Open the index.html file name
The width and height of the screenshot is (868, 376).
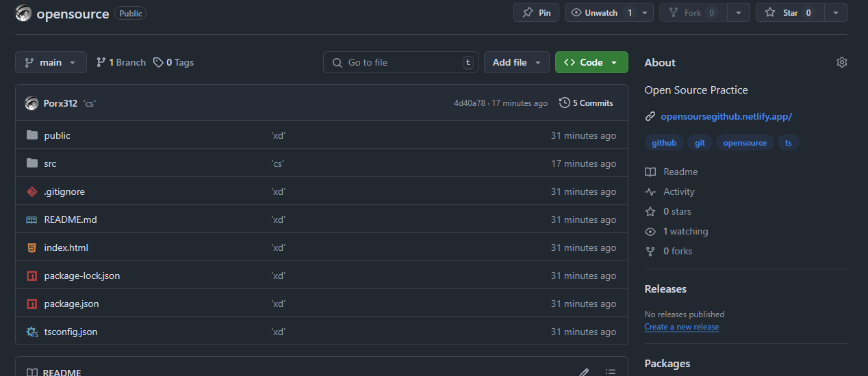pyautogui.click(x=66, y=247)
